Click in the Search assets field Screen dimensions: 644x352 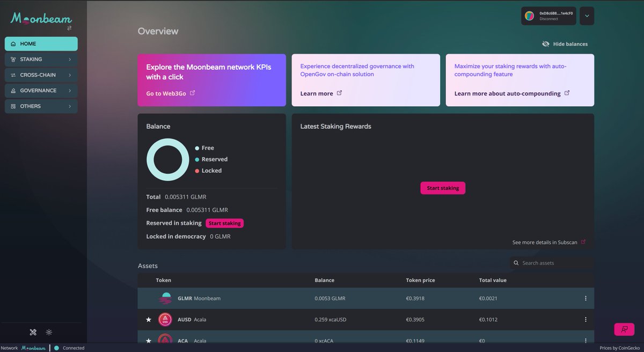point(552,263)
